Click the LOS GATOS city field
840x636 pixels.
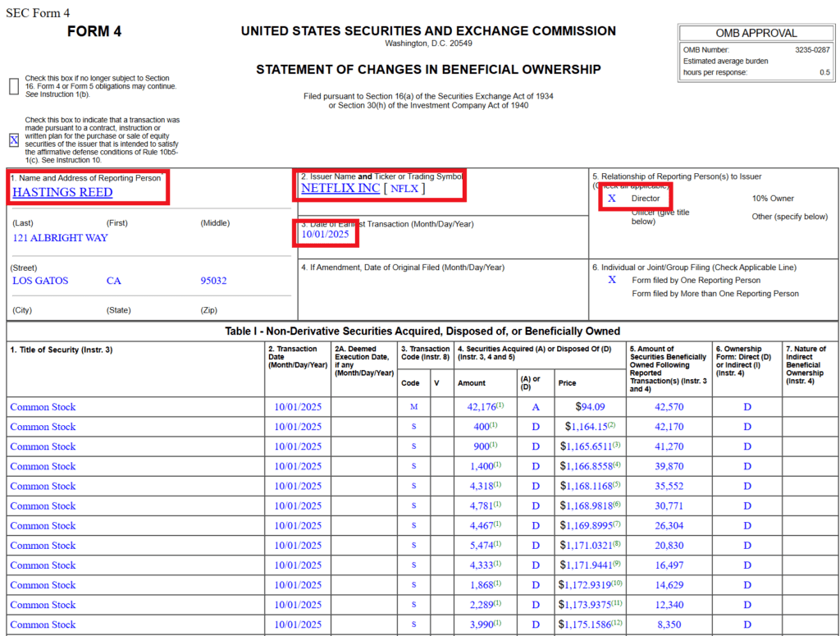[40, 281]
